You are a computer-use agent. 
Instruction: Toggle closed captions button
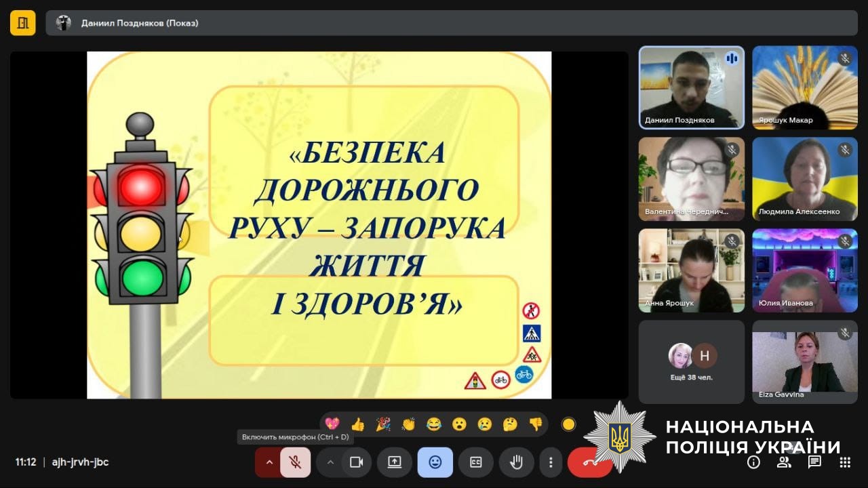pyautogui.click(x=475, y=462)
